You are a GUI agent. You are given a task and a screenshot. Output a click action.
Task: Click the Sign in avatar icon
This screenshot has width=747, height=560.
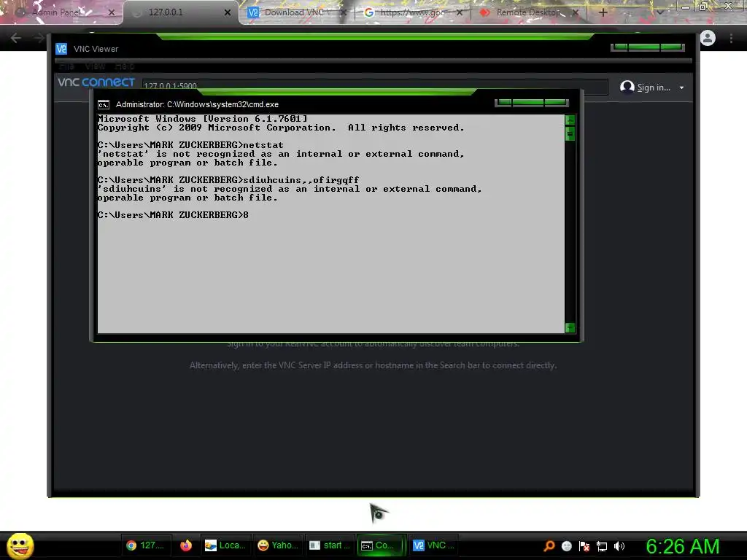[627, 87]
